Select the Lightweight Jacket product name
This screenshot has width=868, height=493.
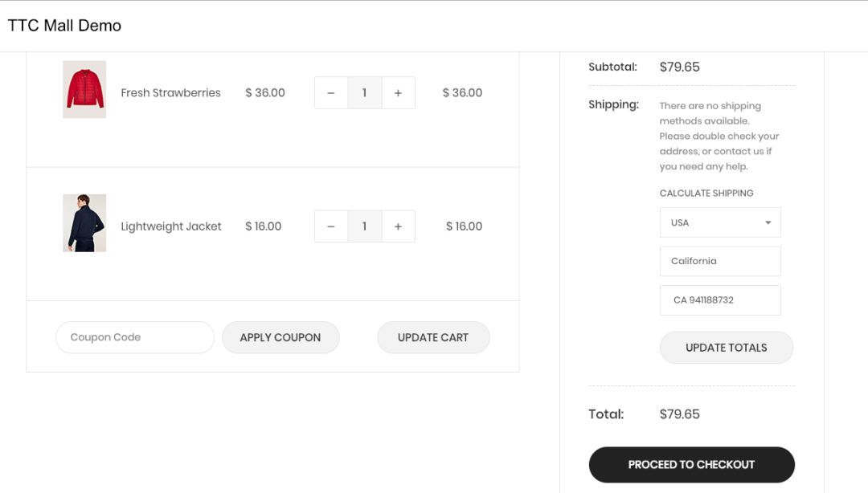[171, 226]
